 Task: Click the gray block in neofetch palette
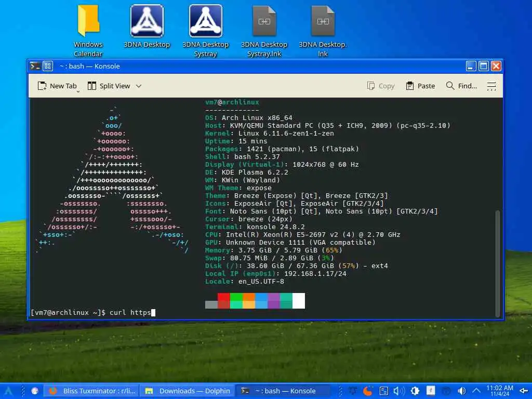tap(211, 304)
